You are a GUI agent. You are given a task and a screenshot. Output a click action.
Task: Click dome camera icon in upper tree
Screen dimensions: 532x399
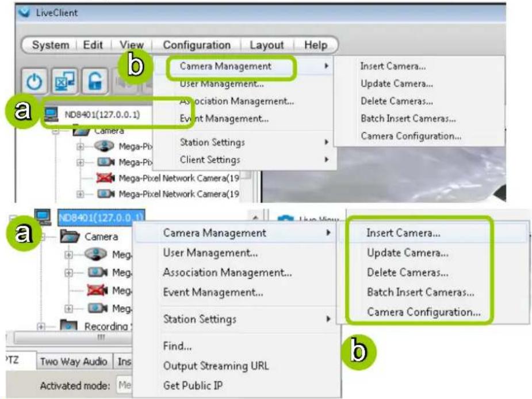click(104, 146)
